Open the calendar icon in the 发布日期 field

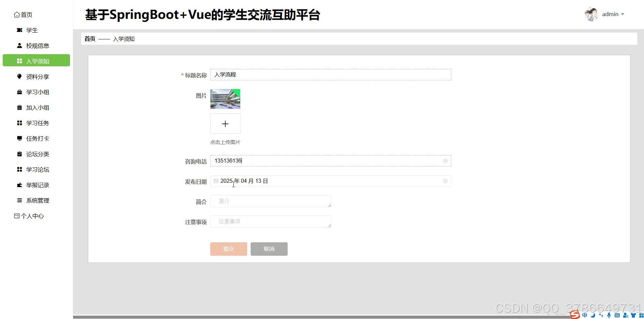(216, 181)
